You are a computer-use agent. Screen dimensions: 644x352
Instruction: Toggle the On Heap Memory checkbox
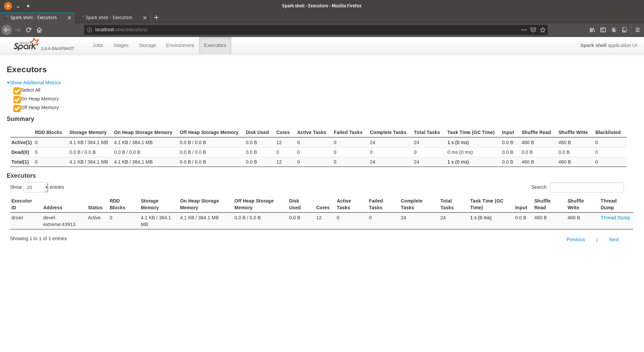pyautogui.click(x=17, y=100)
